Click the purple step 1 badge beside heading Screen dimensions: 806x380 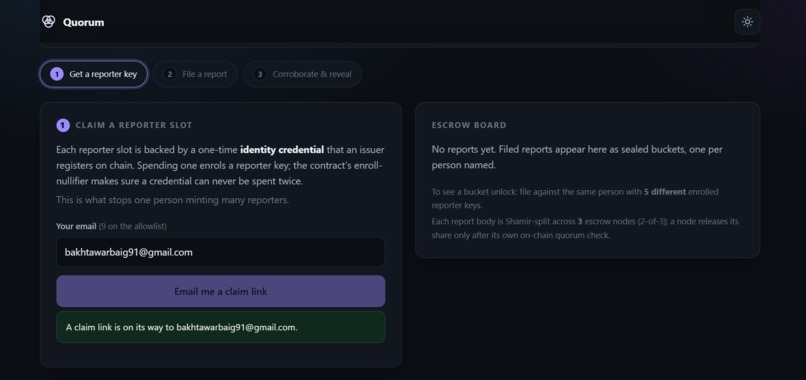[63, 125]
